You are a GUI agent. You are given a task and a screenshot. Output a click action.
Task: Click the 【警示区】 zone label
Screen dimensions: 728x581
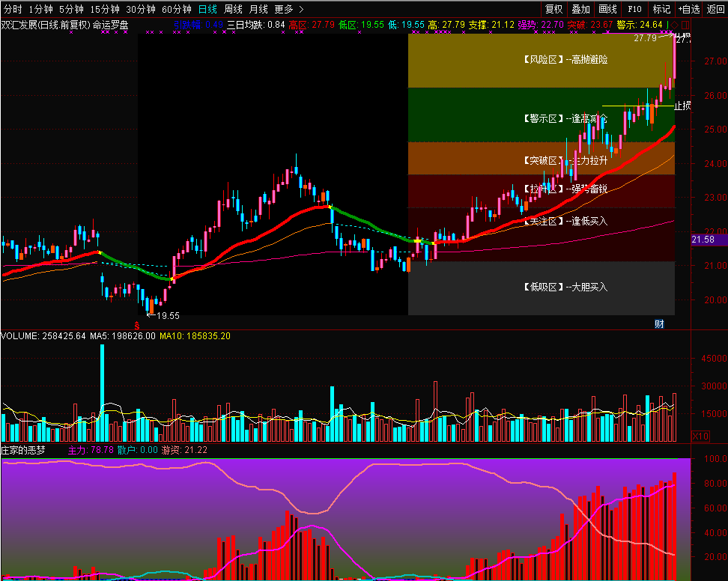point(543,119)
